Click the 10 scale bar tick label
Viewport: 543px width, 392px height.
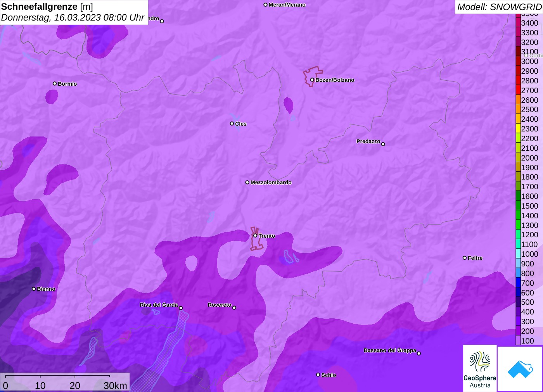coord(40,385)
